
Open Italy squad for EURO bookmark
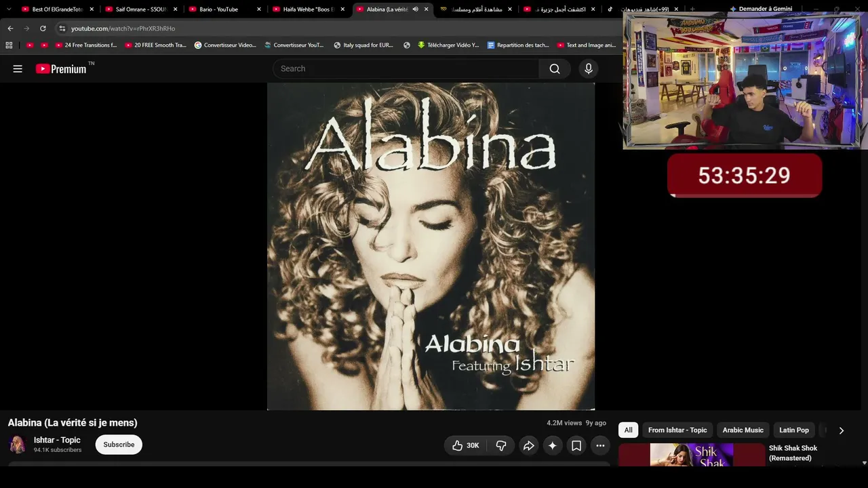click(x=363, y=45)
